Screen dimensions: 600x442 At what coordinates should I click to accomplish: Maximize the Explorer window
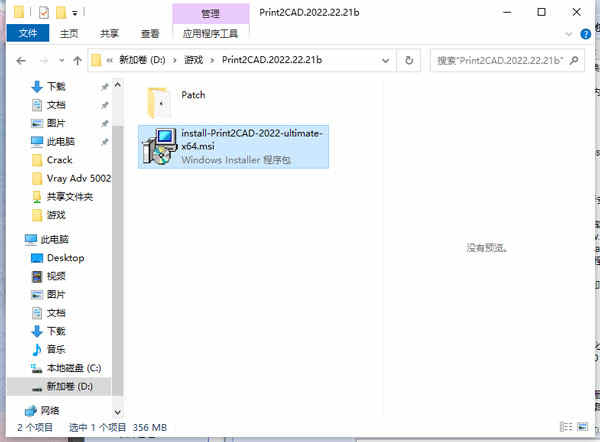[541, 12]
